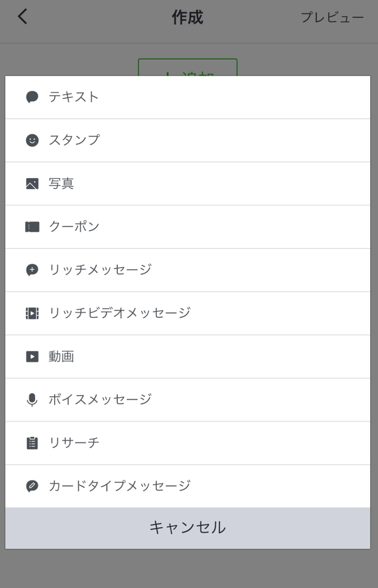Tap the microphone ボイスメッセージ icon
Screen dimensions: 378x588
(x=32, y=400)
